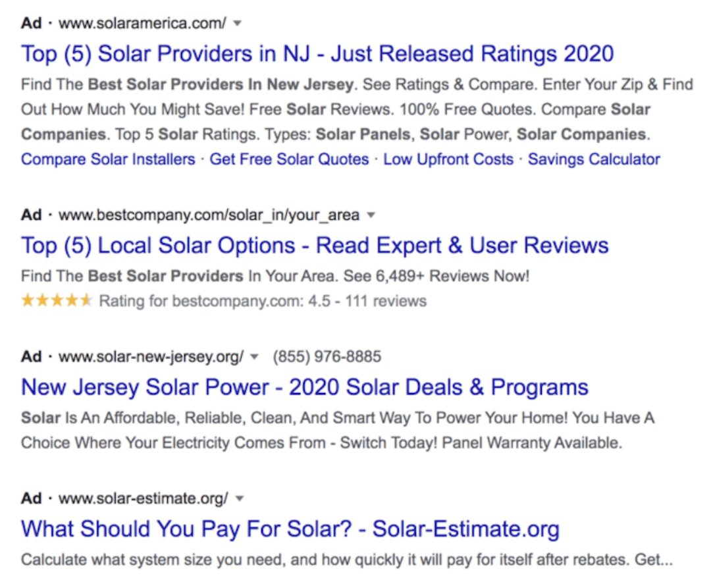Open the Low Upfront Costs sitelink
The width and height of the screenshot is (711, 588).
448,159
